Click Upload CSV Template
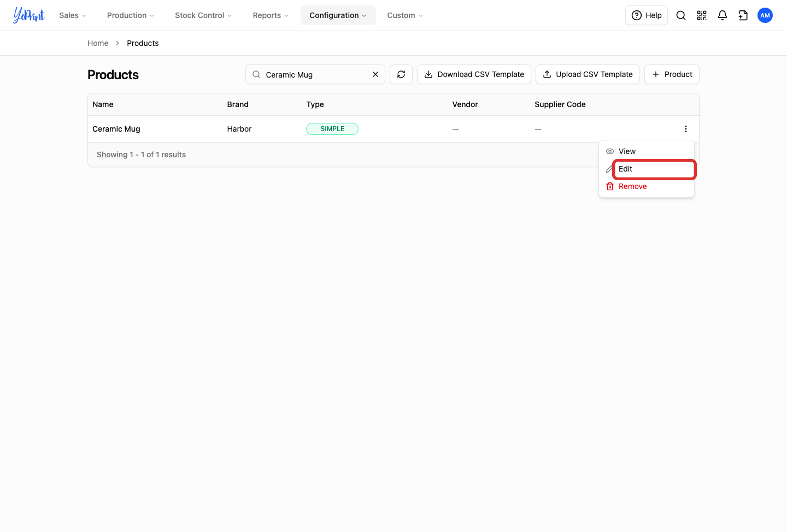787x532 pixels. point(588,74)
